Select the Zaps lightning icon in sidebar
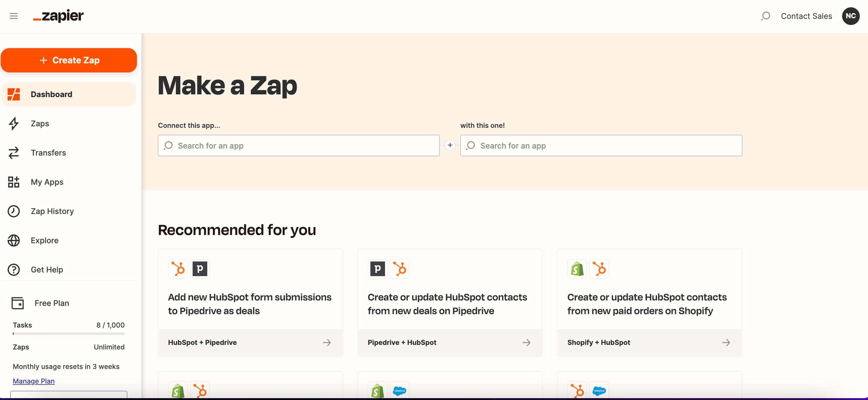The width and height of the screenshot is (868, 400). 14,123
